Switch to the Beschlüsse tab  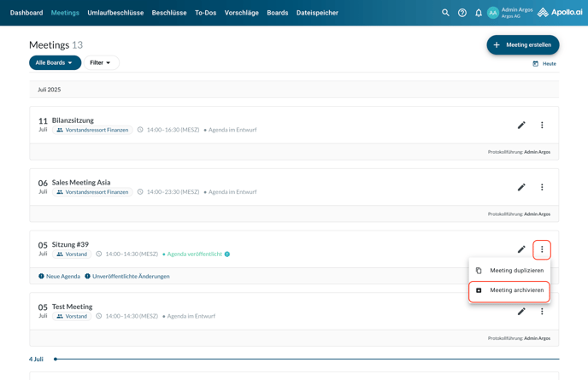pos(169,13)
